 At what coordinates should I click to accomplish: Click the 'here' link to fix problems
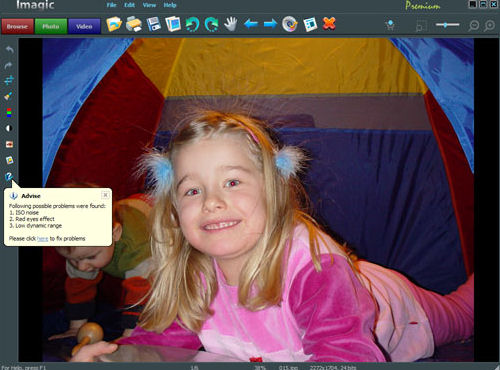(43, 239)
